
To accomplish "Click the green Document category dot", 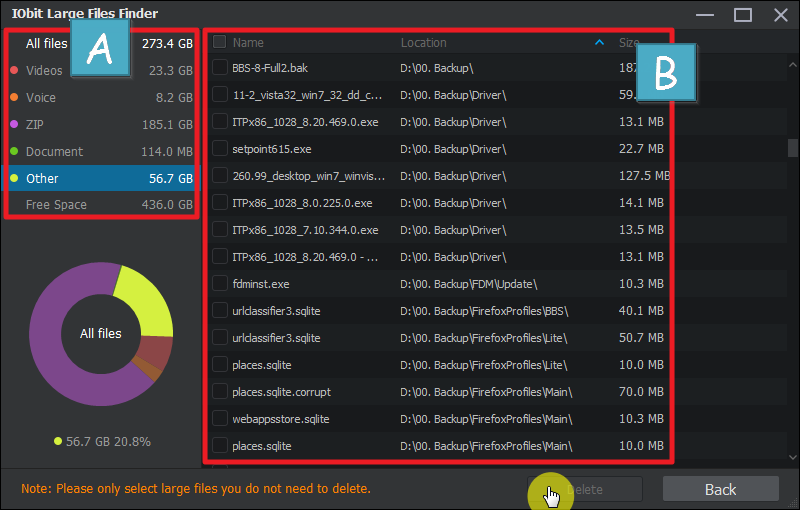I will tap(13, 152).
